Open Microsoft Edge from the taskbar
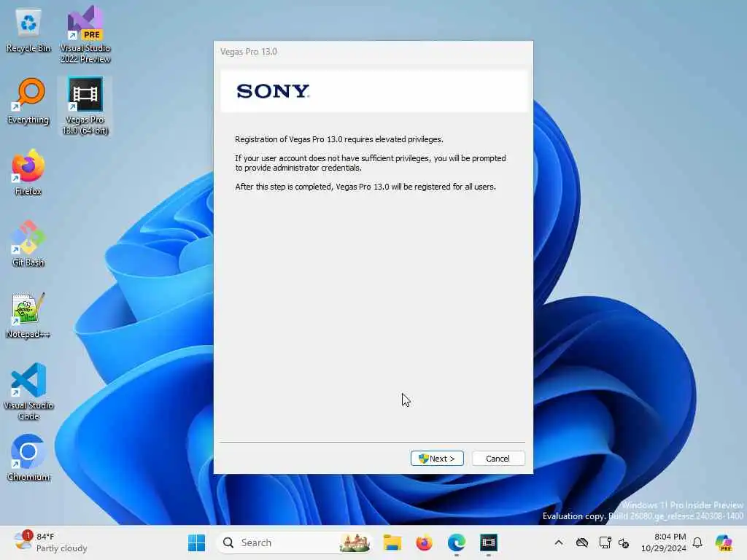The height and width of the screenshot is (560, 747). point(457,542)
